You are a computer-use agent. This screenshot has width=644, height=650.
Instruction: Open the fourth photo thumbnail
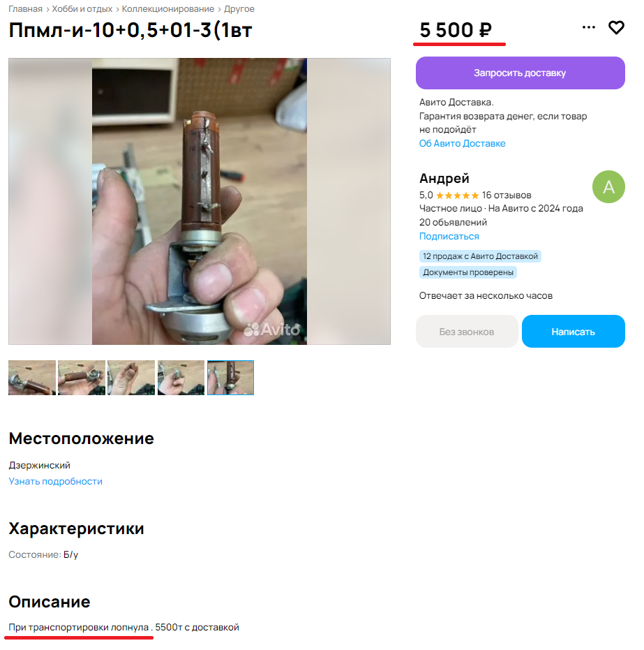[181, 378]
